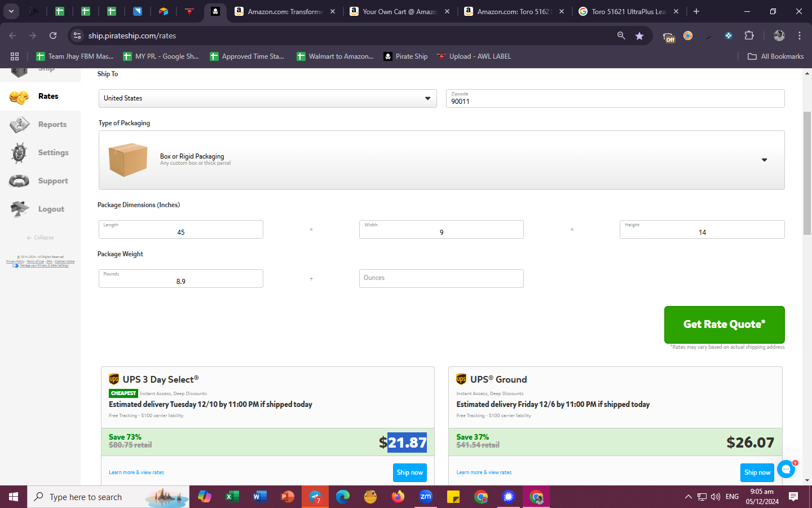This screenshot has height=508, width=812.
Task: Expand the Type of Packaging dropdown
Action: [x=442, y=160]
